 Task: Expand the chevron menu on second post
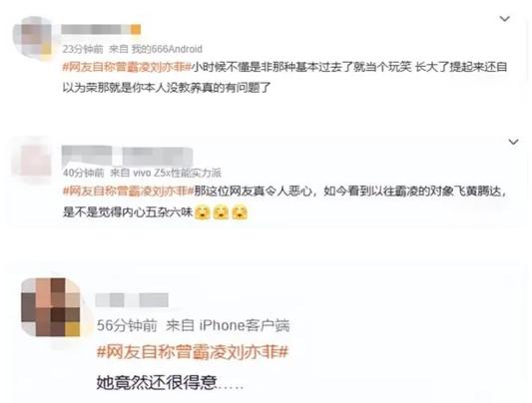[x=513, y=142]
